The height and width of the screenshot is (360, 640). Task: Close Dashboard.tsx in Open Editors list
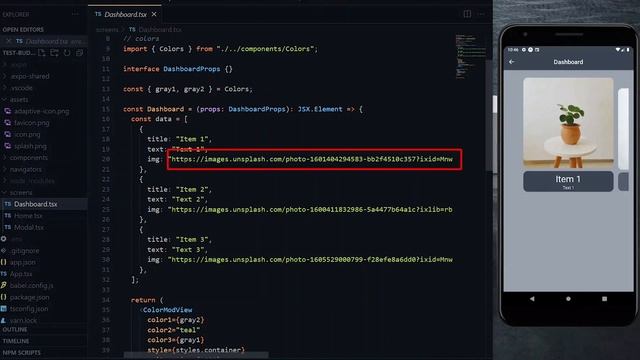pos(9,41)
